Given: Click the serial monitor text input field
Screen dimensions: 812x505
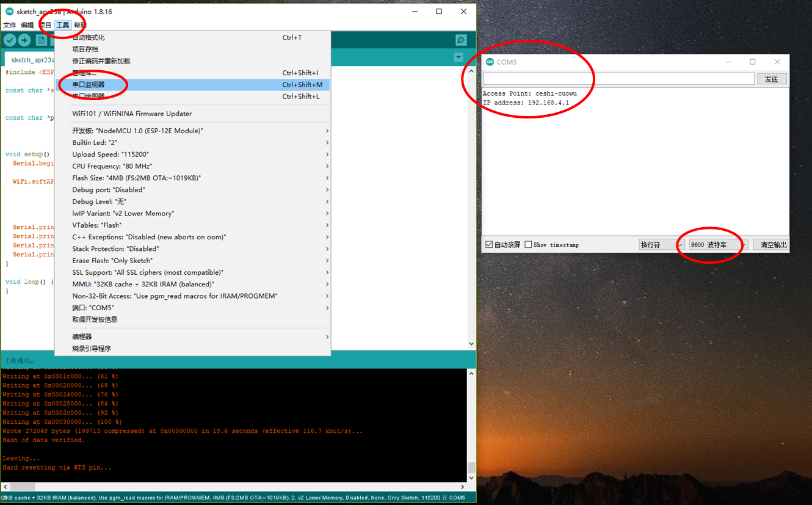Looking at the screenshot, I should pos(618,79).
